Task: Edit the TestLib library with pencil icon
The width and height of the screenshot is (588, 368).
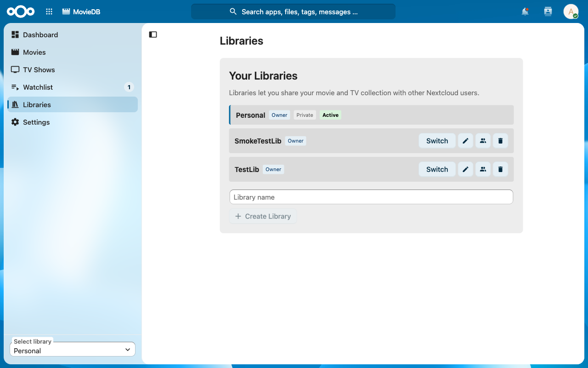Action: 465,169
